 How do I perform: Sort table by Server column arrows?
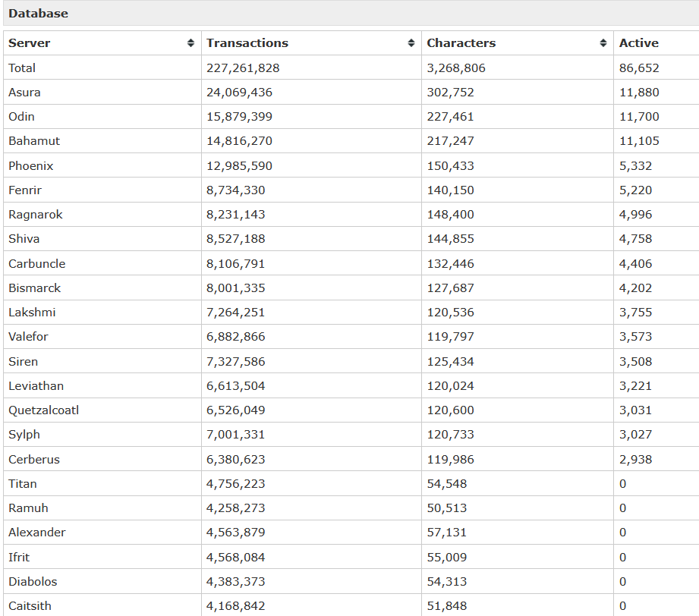click(190, 42)
